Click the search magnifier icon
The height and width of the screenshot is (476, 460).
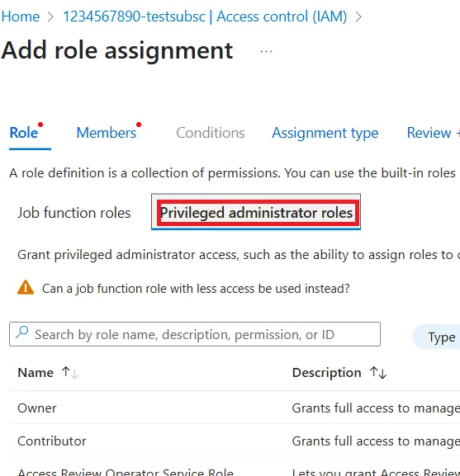(21, 332)
